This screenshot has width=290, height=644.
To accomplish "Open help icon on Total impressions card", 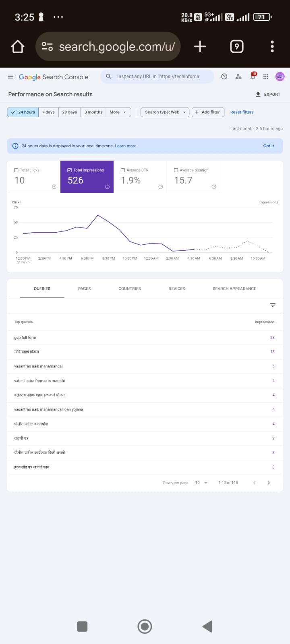I will click(108, 187).
